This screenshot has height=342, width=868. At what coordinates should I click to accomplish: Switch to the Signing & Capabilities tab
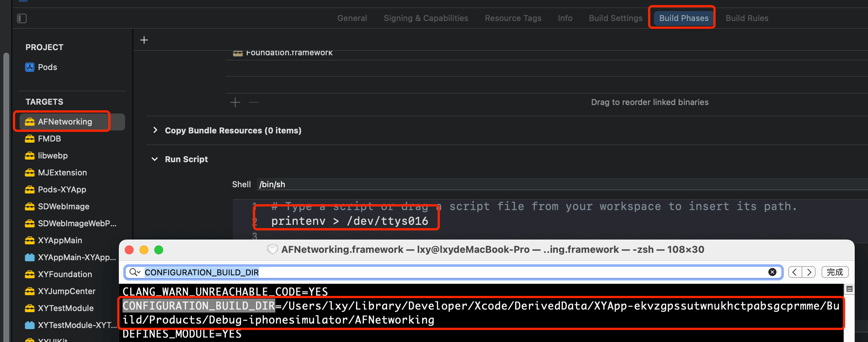coord(426,18)
